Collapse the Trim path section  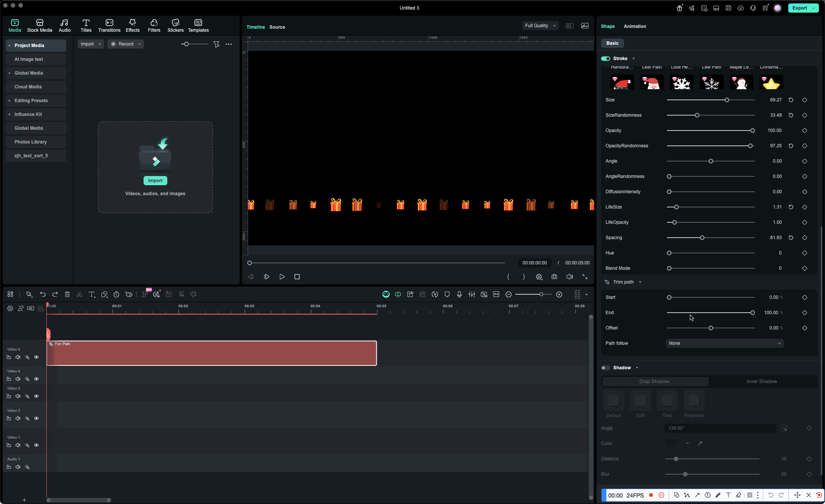(x=639, y=282)
